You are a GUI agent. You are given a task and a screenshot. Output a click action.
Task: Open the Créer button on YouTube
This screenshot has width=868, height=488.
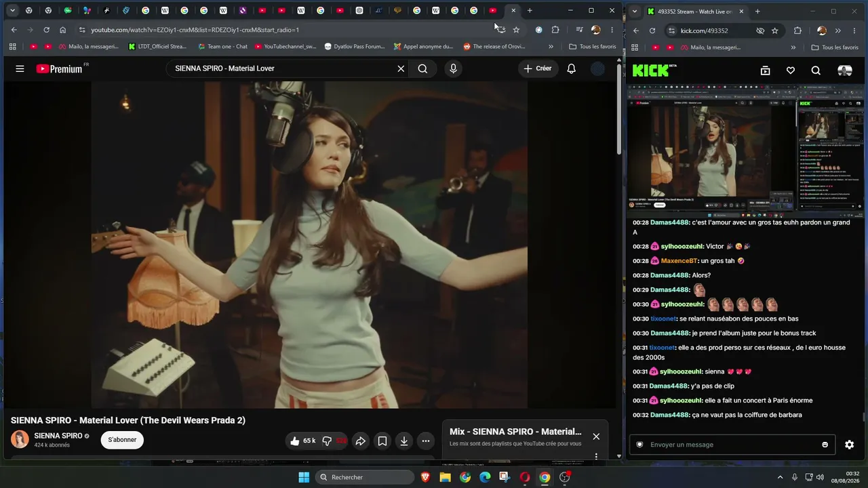pyautogui.click(x=537, y=68)
